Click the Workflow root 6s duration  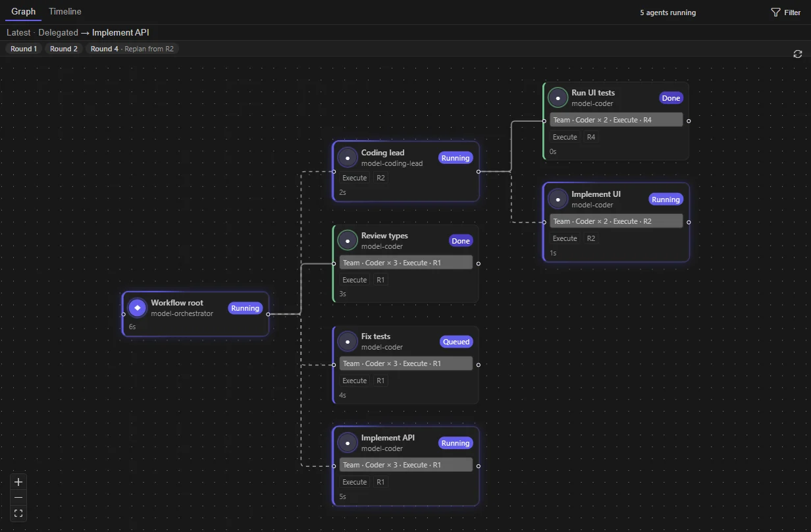(132, 327)
